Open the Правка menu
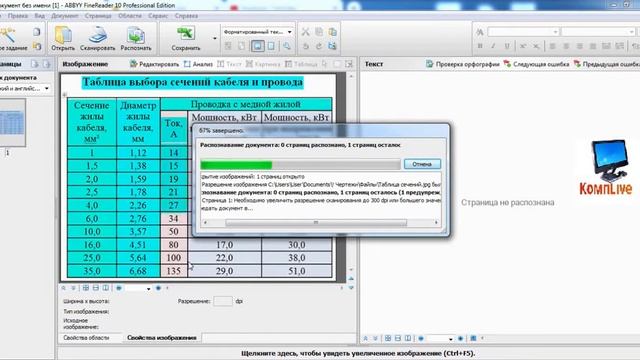640x360 pixels. (x=18, y=16)
